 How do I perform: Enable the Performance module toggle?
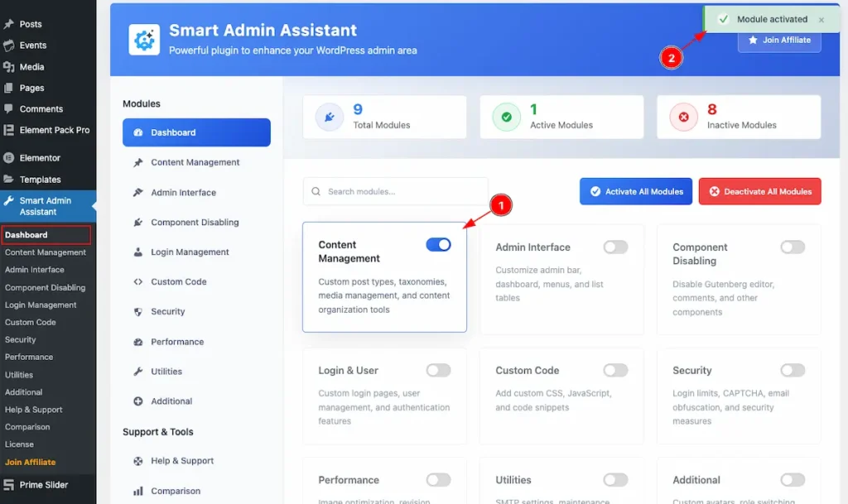438,480
